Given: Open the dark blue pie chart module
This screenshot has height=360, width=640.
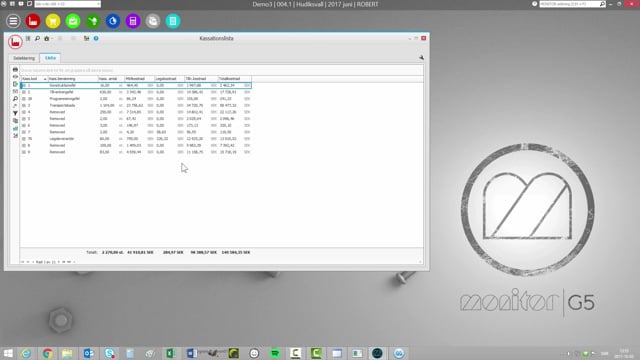Looking at the screenshot, I should [113, 21].
